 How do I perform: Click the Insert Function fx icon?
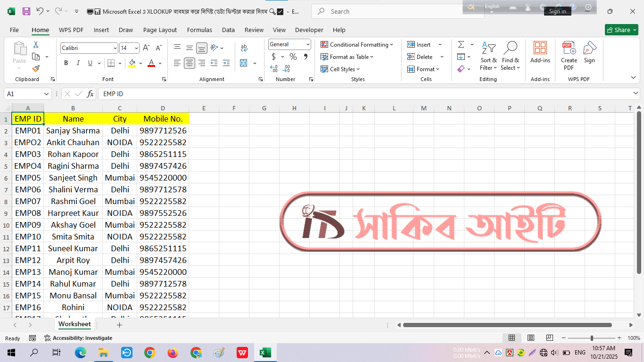click(x=91, y=94)
